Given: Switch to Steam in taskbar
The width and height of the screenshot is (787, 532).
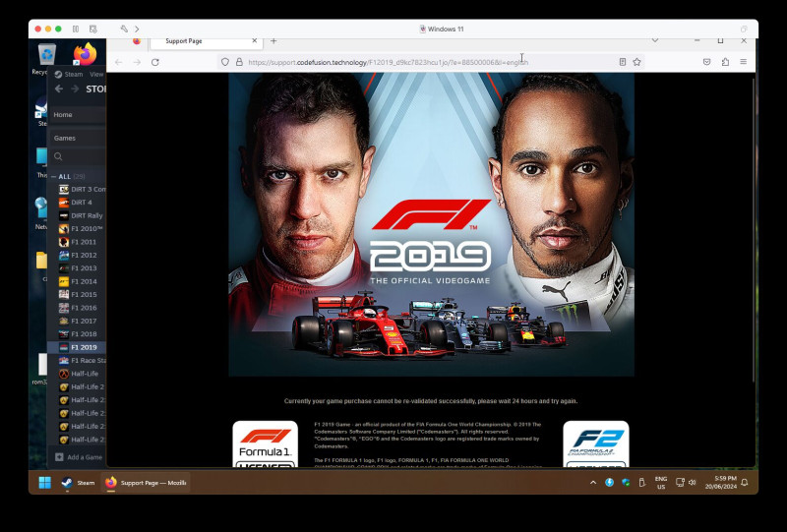Looking at the screenshot, I should pyautogui.click(x=78, y=483).
